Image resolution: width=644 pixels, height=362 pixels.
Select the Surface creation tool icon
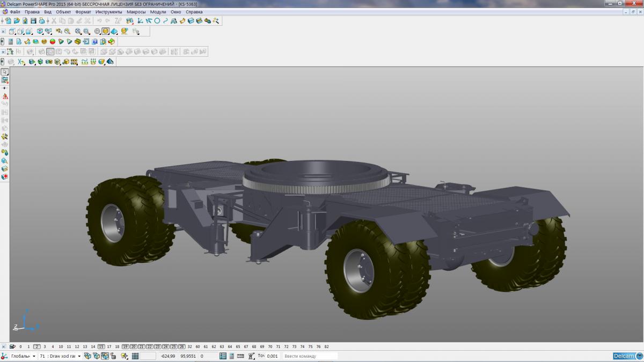(x=182, y=20)
